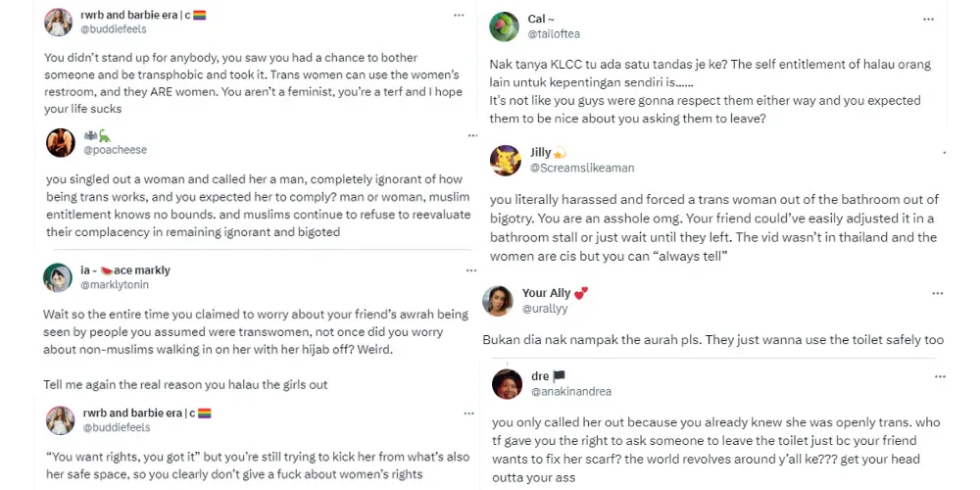This screenshot has height=490, width=980.
Task: Open the @Screamslikeaman handle link
Action: pyautogui.click(x=575, y=168)
